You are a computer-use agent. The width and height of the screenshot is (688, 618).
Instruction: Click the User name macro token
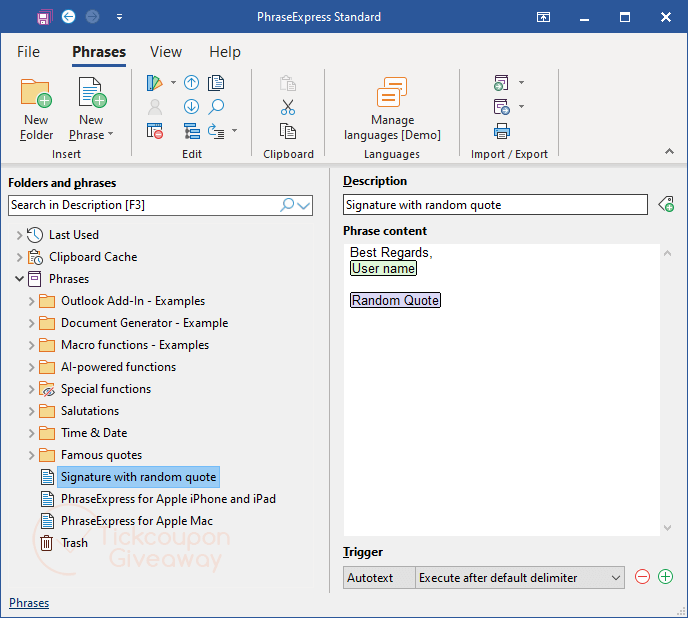(x=383, y=269)
